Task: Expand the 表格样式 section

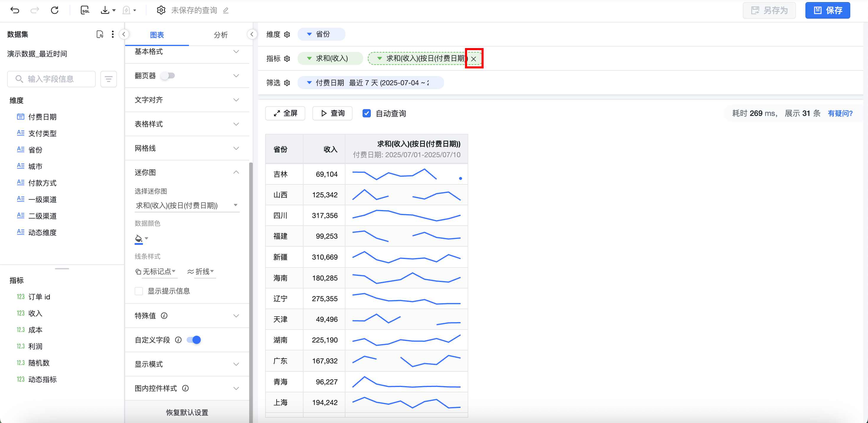Action: pos(187,124)
